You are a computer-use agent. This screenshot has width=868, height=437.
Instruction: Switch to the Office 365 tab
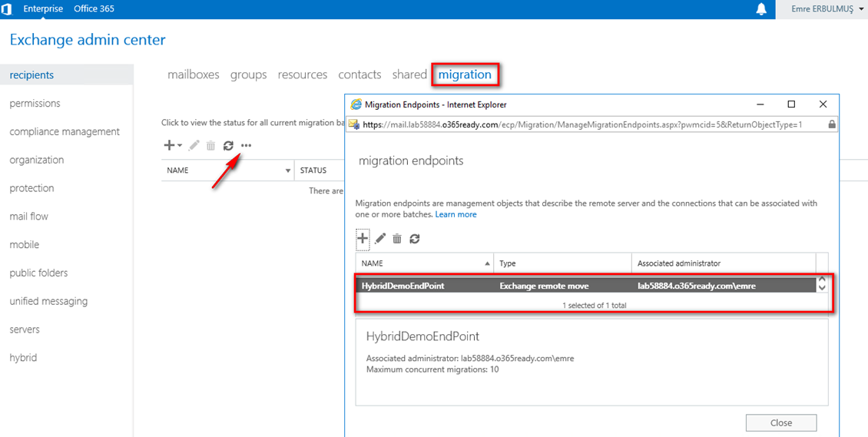coord(94,9)
